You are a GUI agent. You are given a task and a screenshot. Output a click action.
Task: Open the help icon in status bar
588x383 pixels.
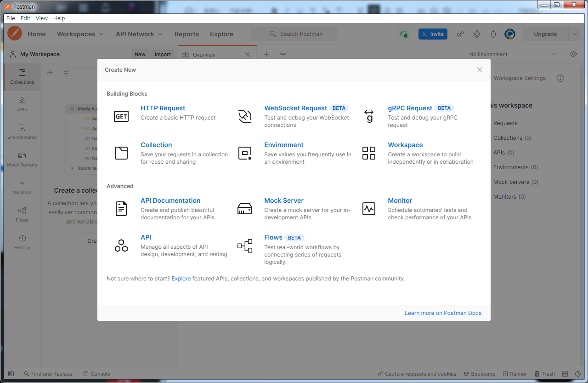point(578,374)
